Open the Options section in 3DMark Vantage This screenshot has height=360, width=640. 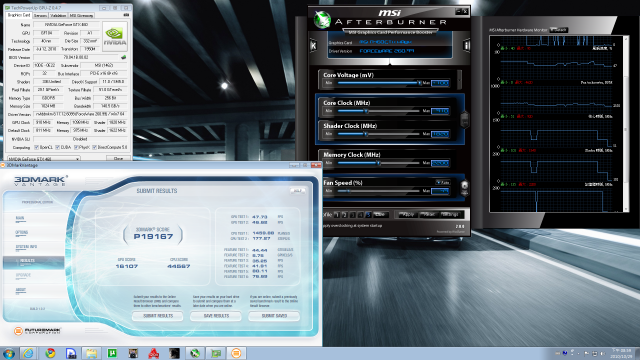(x=22, y=233)
